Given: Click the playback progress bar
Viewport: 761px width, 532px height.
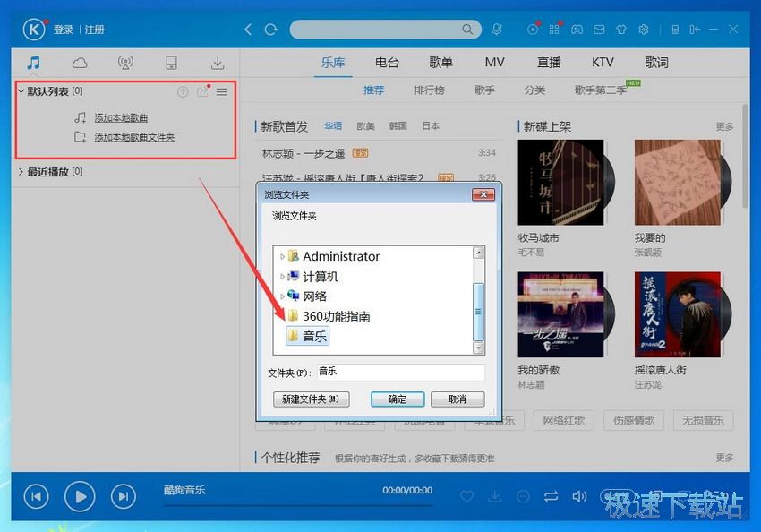Looking at the screenshot, I should coord(298,505).
